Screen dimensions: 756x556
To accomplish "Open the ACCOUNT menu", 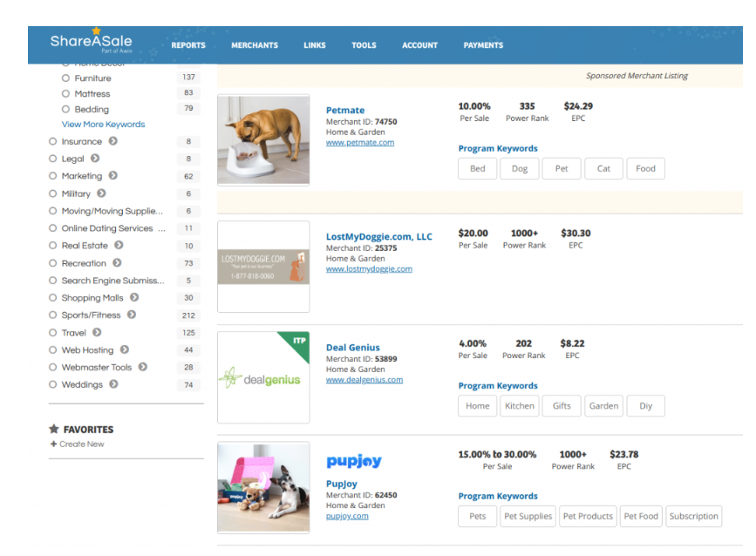I will 420,45.
